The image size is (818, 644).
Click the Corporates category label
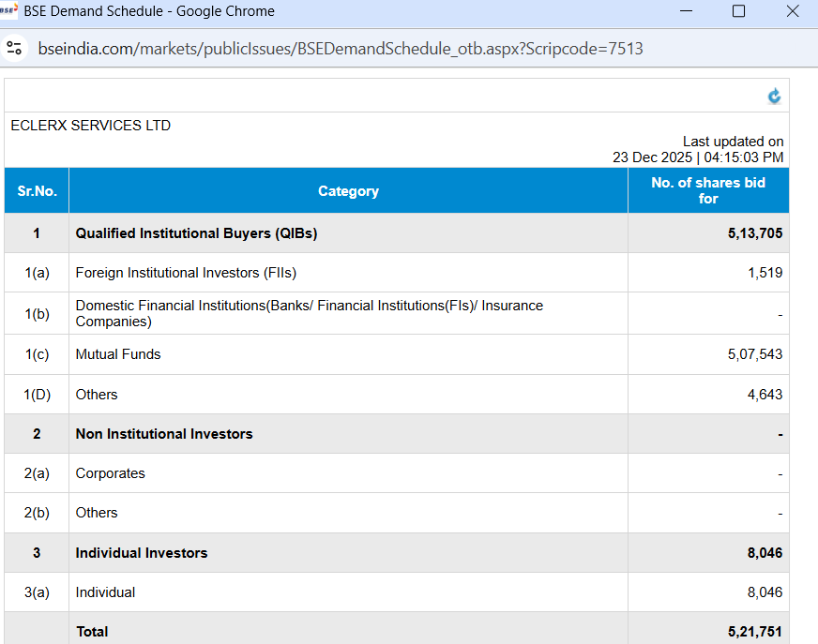(110, 473)
